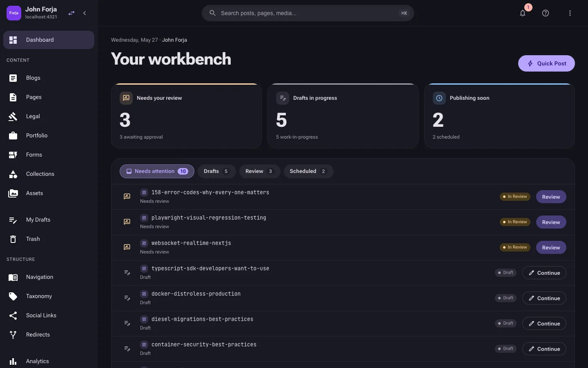Open Forms in the sidebar
This screenshot has height=368, width=588.
click(49, 155)
